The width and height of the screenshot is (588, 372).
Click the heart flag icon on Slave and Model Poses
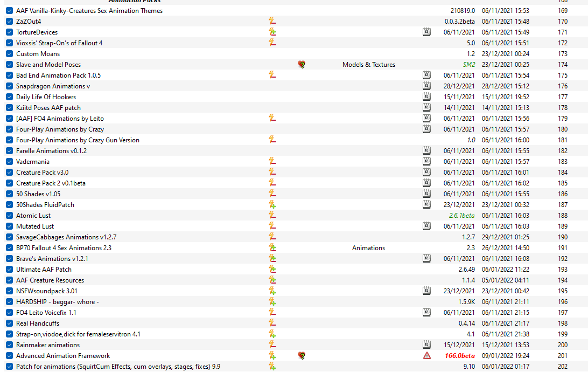[302, 65]
